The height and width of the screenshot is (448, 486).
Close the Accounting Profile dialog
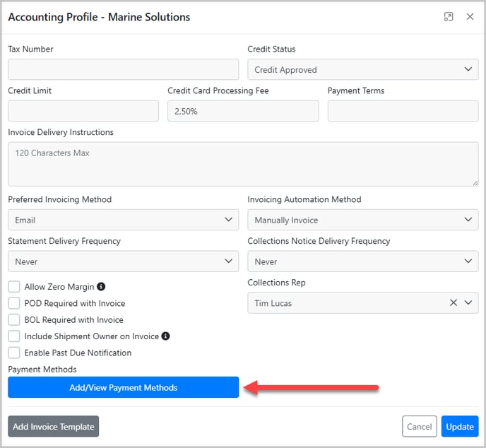(470, 17)
